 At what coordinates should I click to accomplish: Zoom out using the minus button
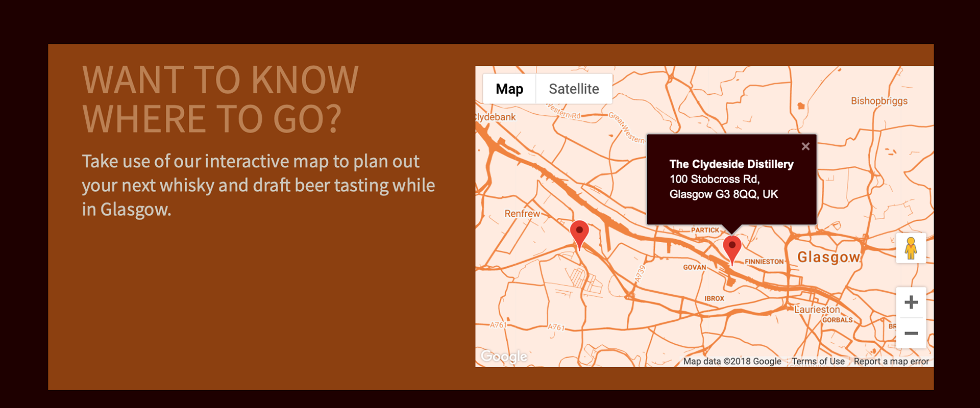(911, 334)
